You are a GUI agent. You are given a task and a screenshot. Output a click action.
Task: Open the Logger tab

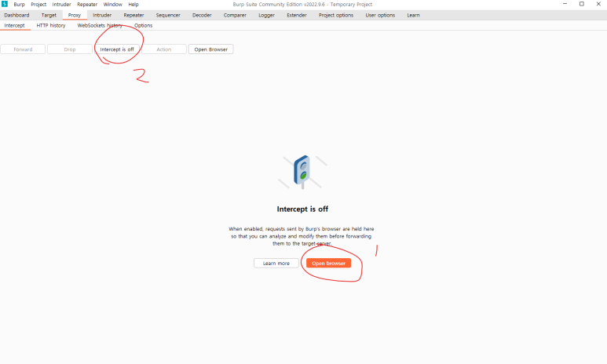coord(267,15)
